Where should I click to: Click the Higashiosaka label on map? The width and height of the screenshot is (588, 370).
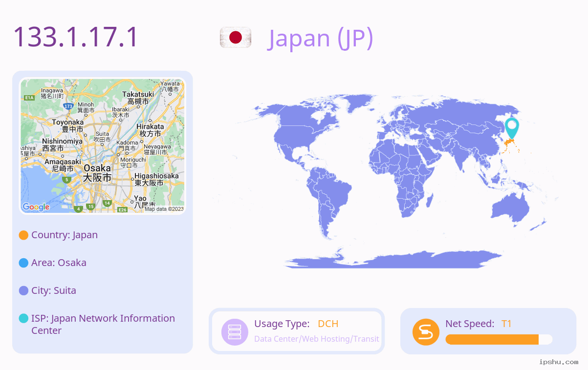tap(156, 179)
